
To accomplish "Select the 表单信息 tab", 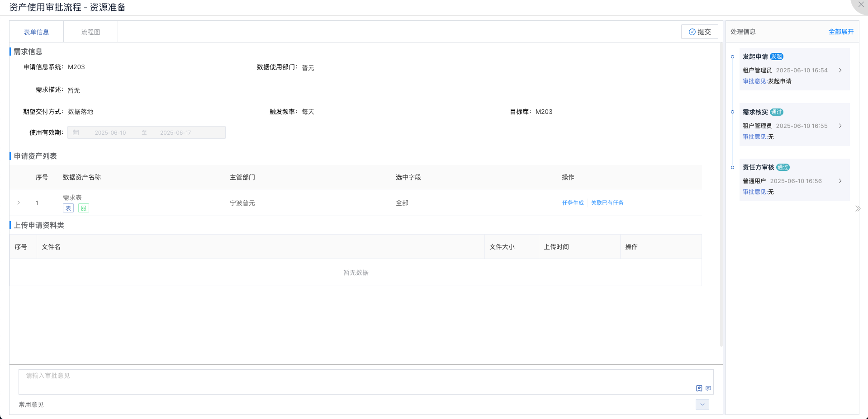I will [x=36, y=32].
